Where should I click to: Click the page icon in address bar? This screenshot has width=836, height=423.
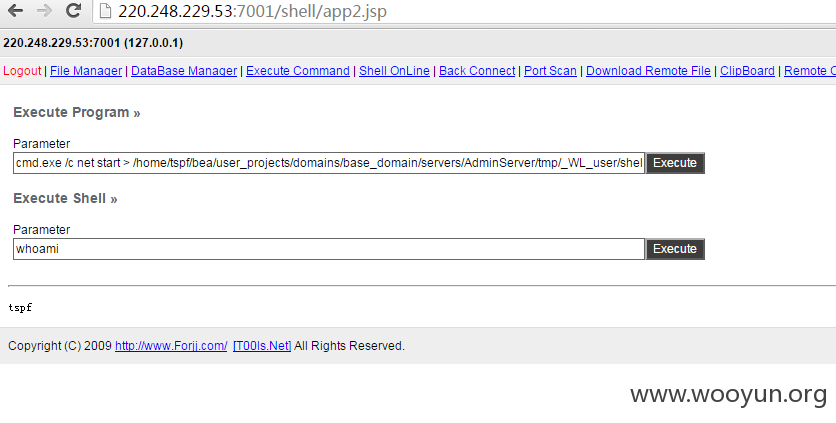pos(106,11)
